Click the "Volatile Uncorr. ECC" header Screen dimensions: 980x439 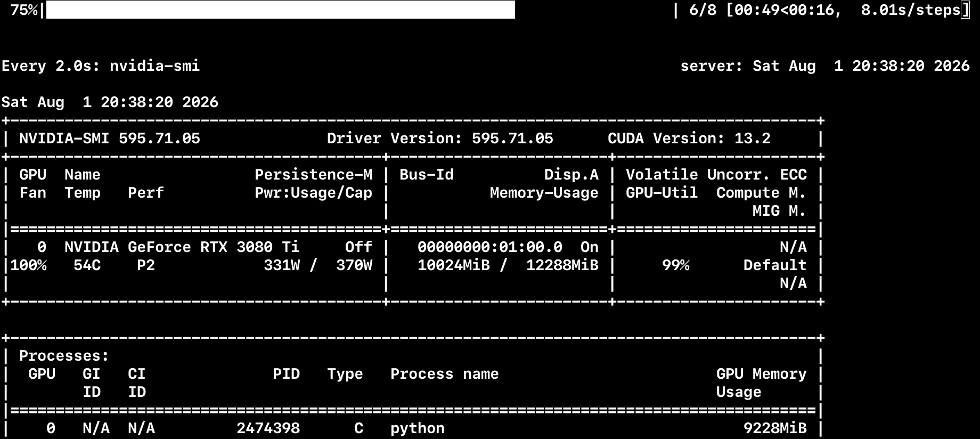(x=716, y=174)
